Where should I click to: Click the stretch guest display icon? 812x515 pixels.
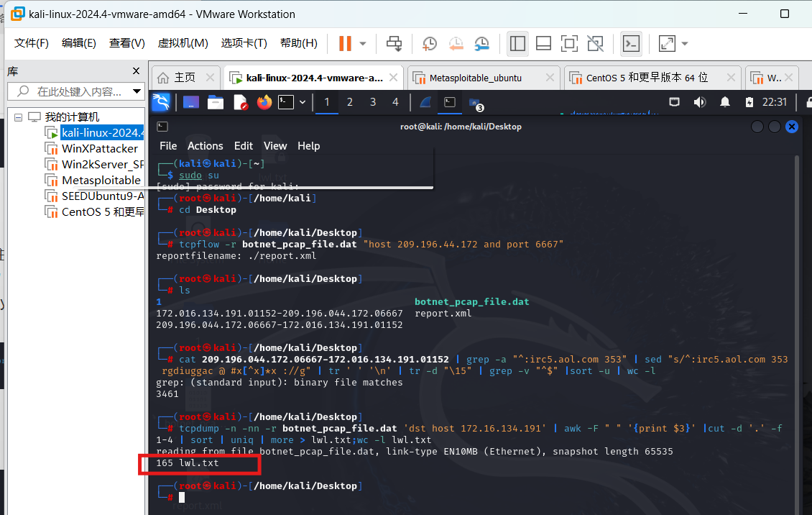click(x=667, y=44)
